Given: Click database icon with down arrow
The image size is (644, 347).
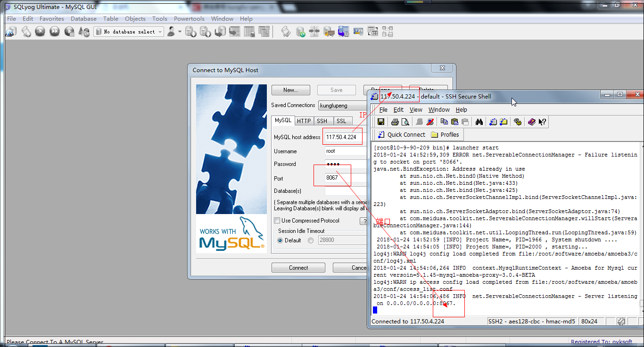Looking at the screenshot, I should point(190,32).
